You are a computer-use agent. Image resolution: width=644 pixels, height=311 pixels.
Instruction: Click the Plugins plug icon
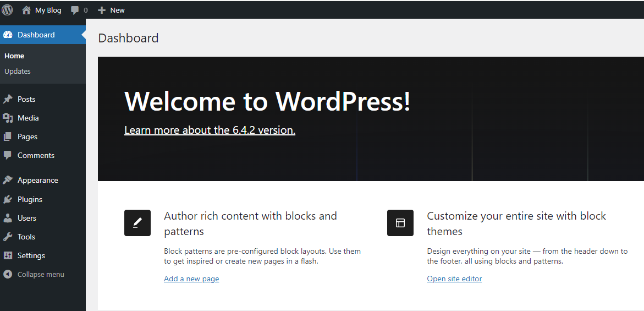click(8, 199)
